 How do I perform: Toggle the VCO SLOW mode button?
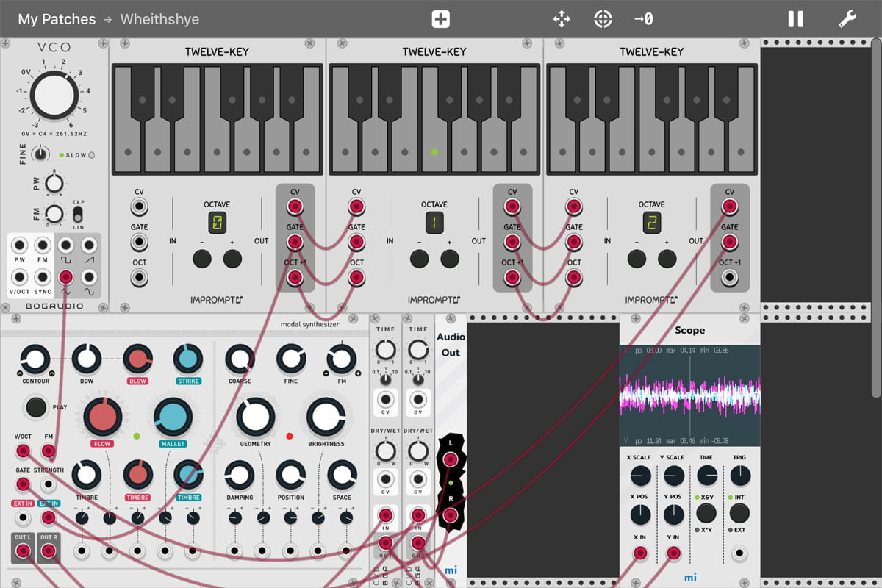click(92, 155)
